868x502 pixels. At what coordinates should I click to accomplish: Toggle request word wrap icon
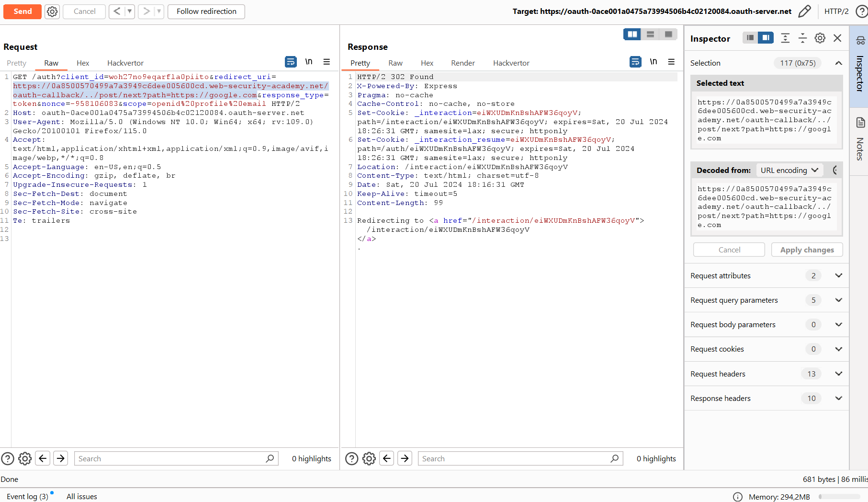tap(291, 62)
